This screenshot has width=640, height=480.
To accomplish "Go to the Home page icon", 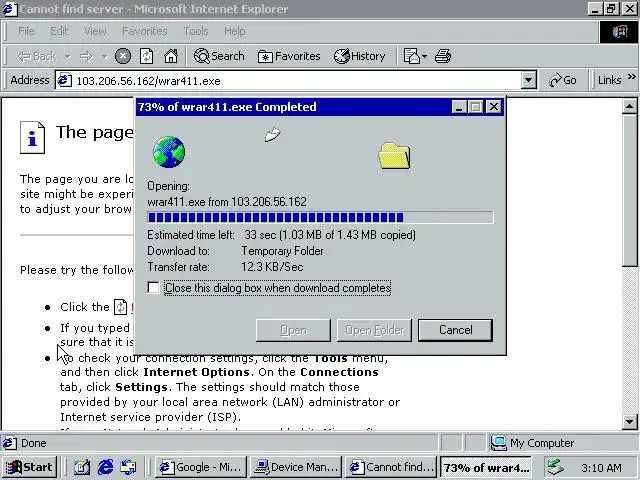I will point(171,56).
